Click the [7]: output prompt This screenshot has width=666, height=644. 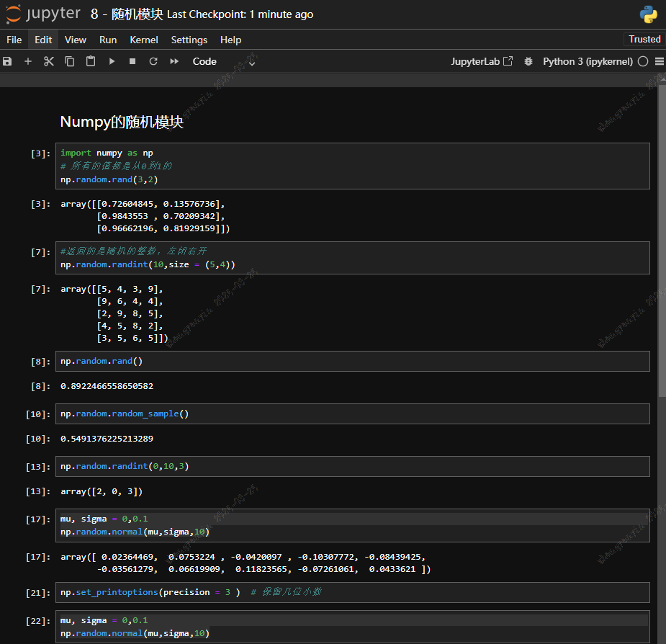tap(40, 290)
